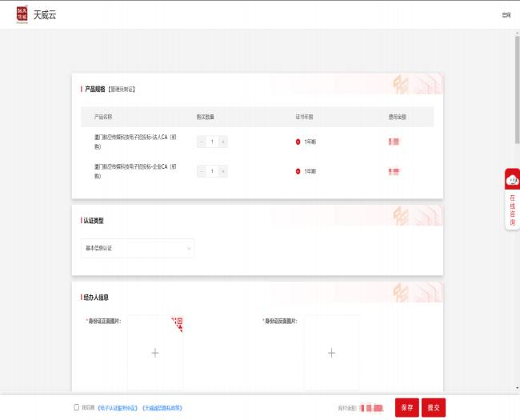Viewport: 520px width, 420px height.
Task: Open the 《电子认证服务协议》 link
Action: [117, 407]
